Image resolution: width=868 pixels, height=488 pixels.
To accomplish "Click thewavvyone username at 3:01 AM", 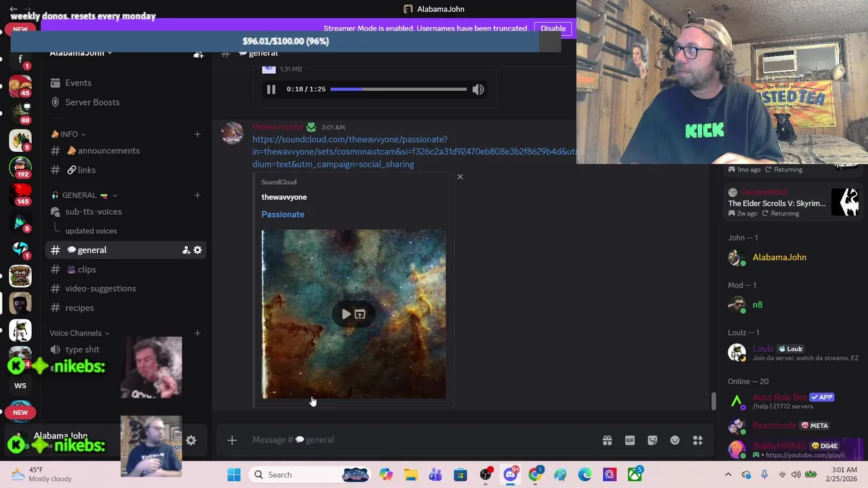I will point(278,127).
